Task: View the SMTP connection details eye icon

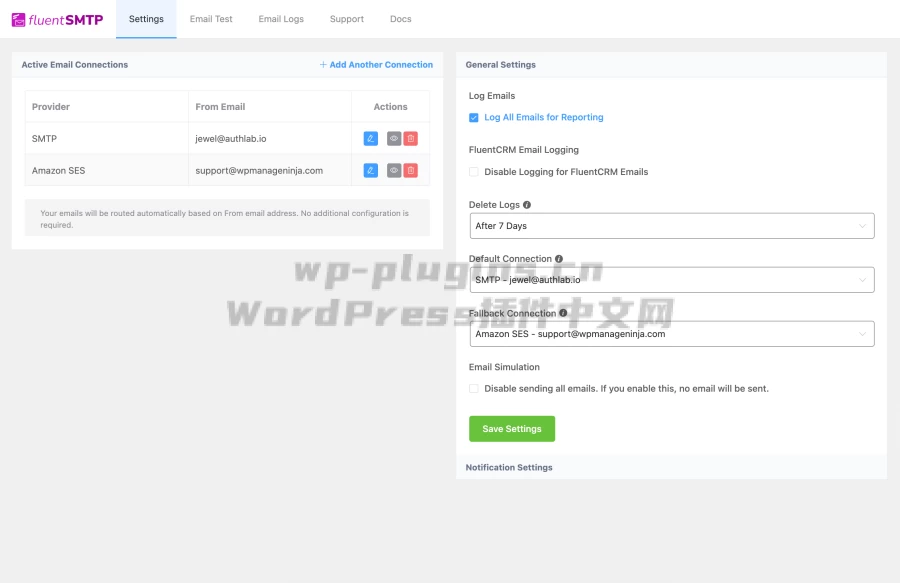Action: (394, 138)
